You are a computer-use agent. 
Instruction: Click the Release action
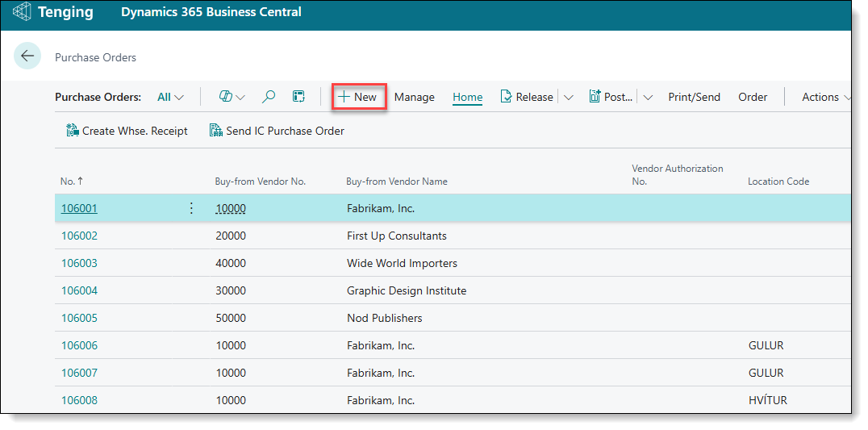527,97
